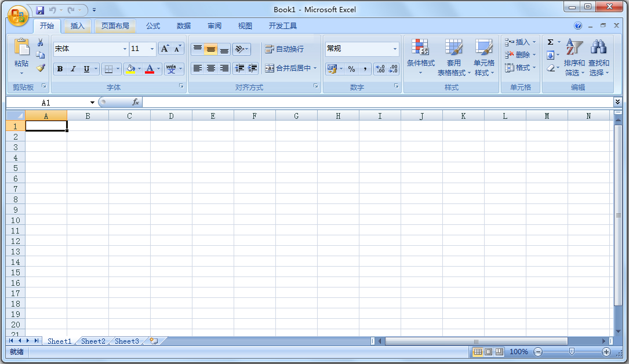Open Excel help question mark
Image resolution: width=629 pixels, height=364 pixels.
coord(577,26)
